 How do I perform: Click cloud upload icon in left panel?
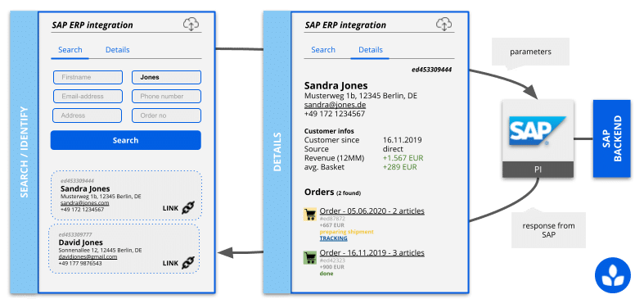(191, 25)
